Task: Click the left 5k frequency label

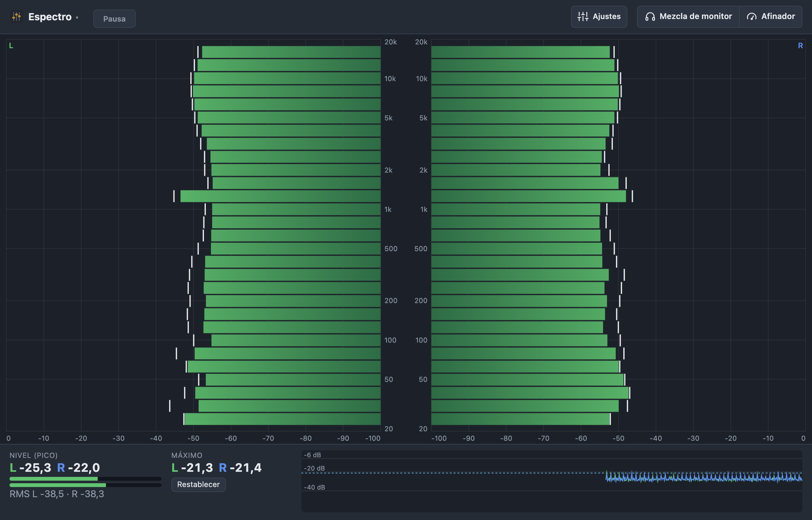Action: pos(389,118)
